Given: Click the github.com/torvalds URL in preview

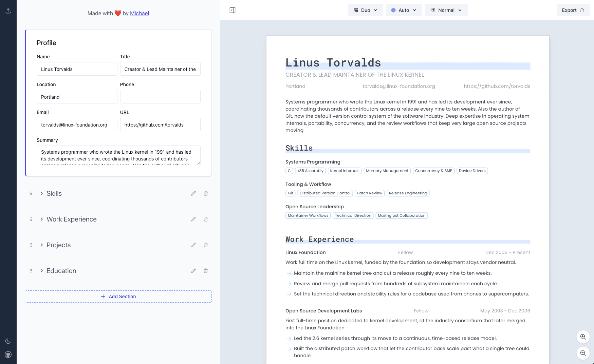Looking at the screenshot, I should coord(497,86).
